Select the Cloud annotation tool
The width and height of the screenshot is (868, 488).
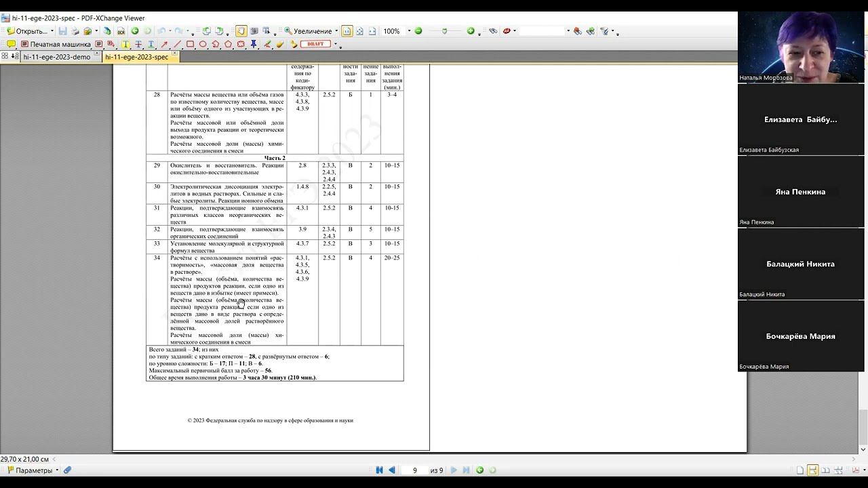coord(241,44)
